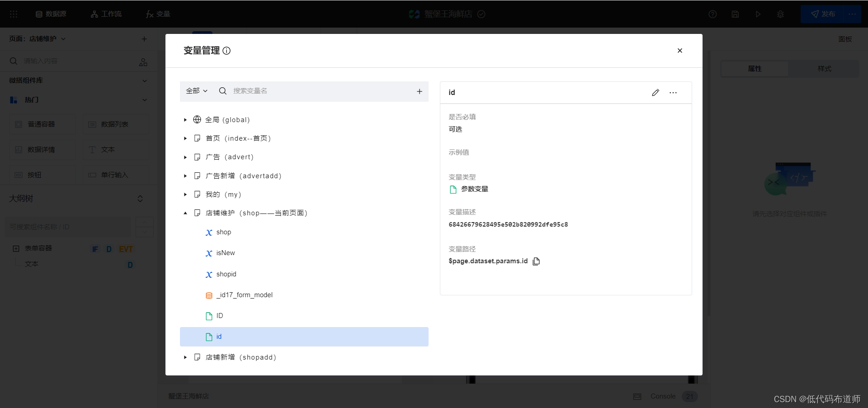The width and height of the screenshot is (868, 408).
Task: Select the 单行输入 component
Action: coord(116,175)
